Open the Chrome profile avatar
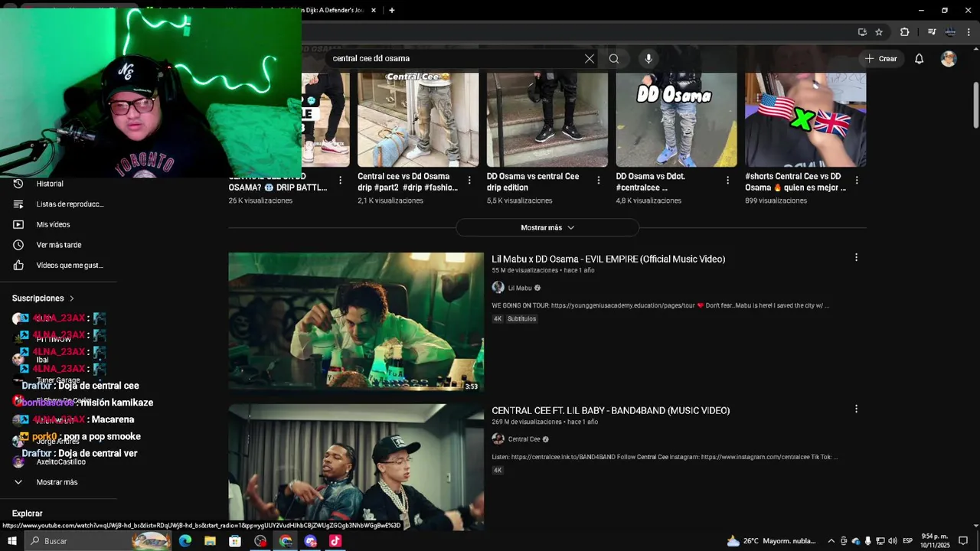Viewport: 980px width, 551px height. point(950,32)
